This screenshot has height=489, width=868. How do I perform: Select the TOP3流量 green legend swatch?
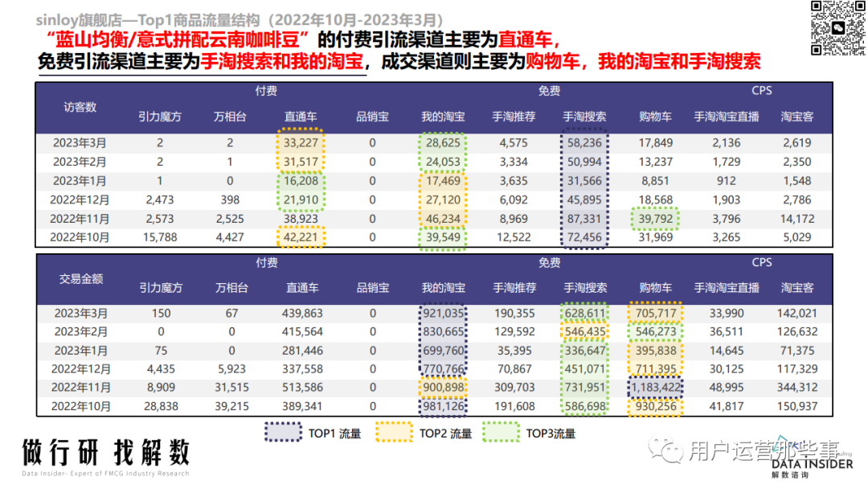coord(501,433)
